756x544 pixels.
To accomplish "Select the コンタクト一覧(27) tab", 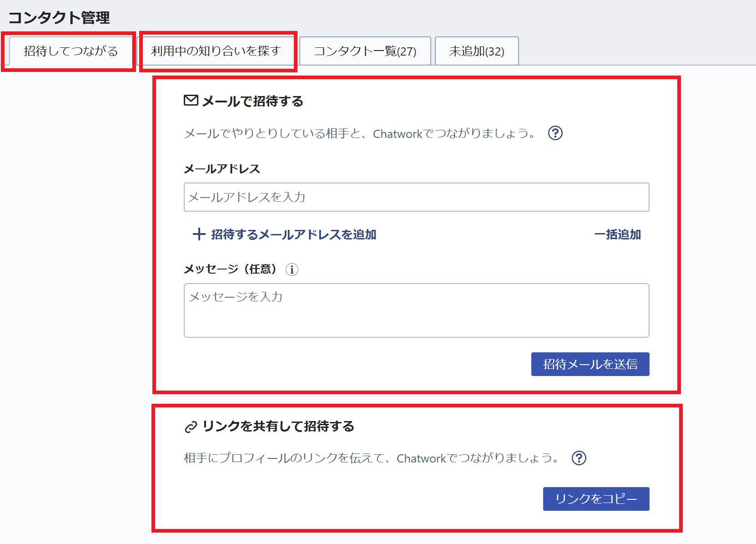I will [x=365, y=51].
